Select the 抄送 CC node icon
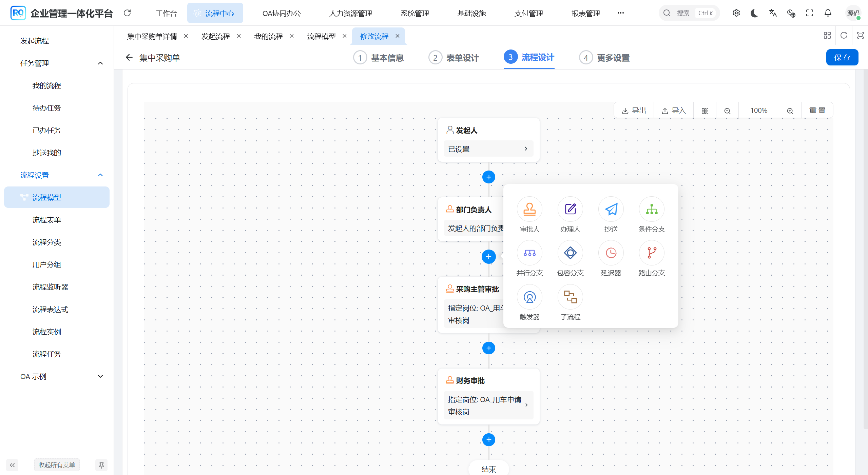The image size is (868, 475). click(x=611, y=209)
